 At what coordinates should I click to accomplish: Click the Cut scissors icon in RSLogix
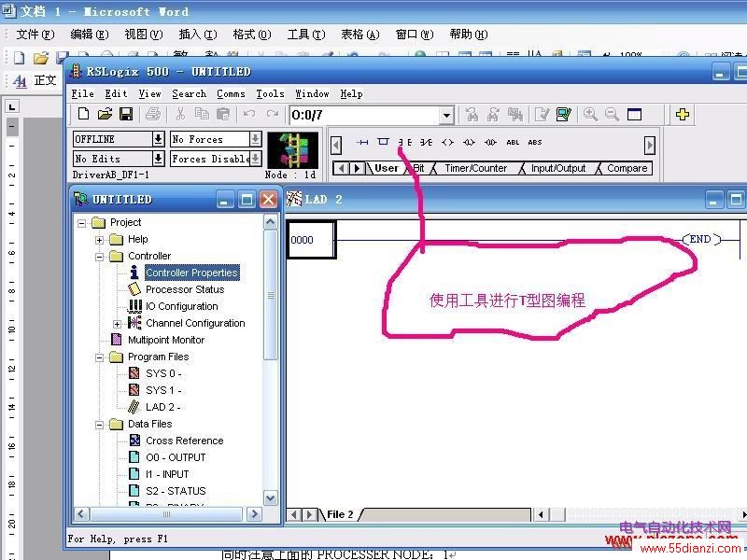click(x=180, y=114)
